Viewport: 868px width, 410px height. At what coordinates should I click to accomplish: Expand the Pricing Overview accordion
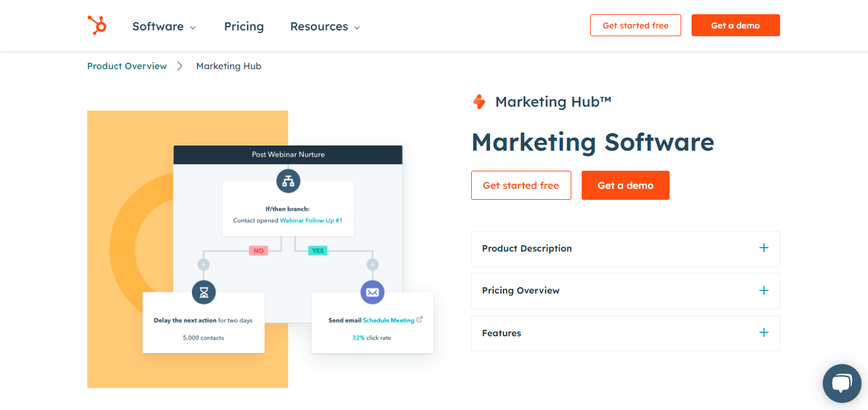(x=626, y=291)
